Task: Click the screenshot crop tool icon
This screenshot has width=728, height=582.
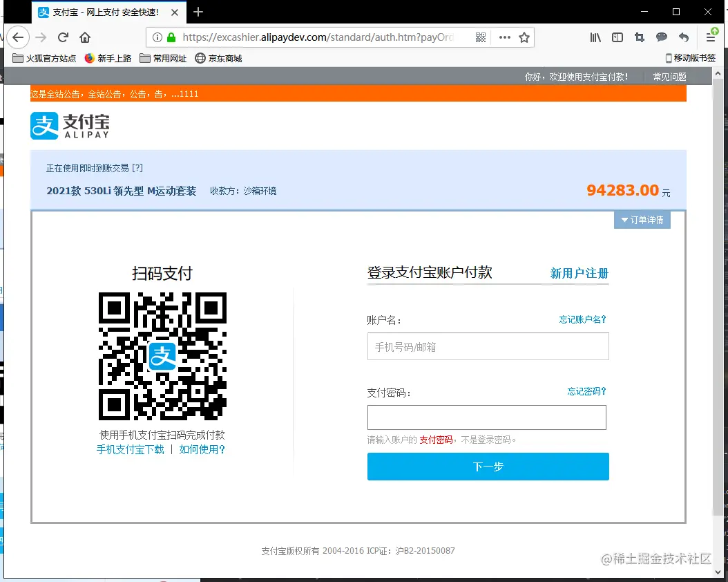Action: tap(640, 37)
